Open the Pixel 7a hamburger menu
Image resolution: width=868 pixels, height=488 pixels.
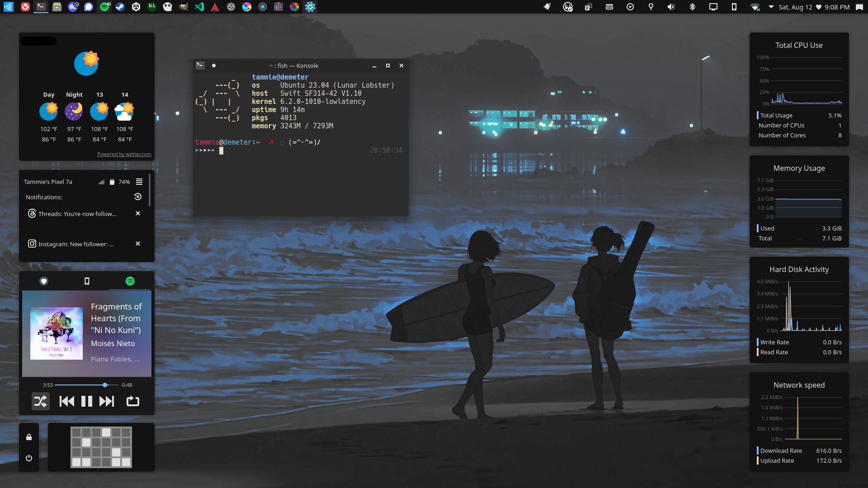[x=139, y=182]
